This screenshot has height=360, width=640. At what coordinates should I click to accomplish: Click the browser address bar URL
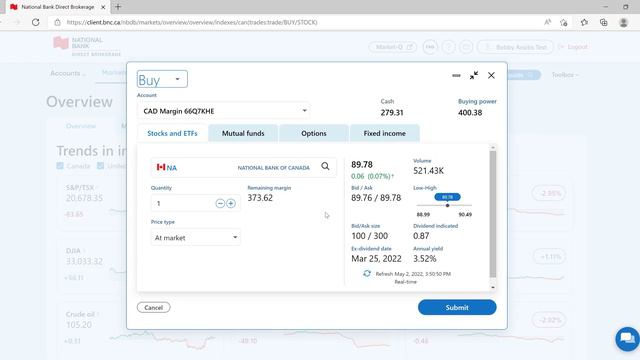(192, 22)
